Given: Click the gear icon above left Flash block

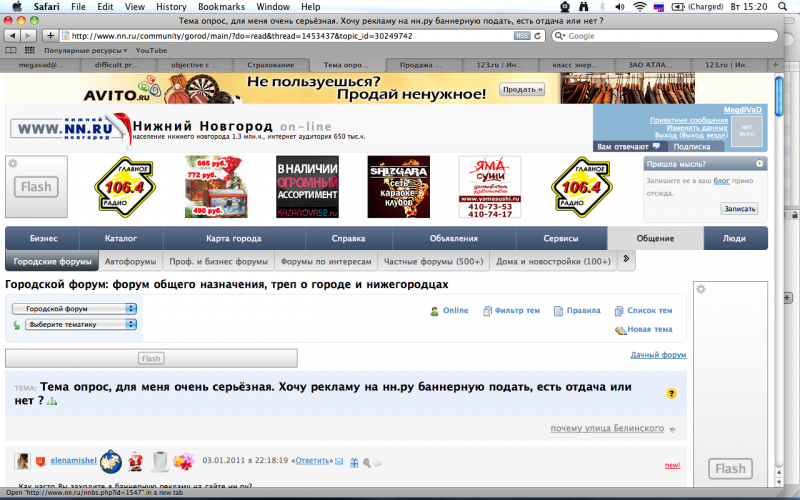Looking at the screenshot, I should (x=13, y=163).
